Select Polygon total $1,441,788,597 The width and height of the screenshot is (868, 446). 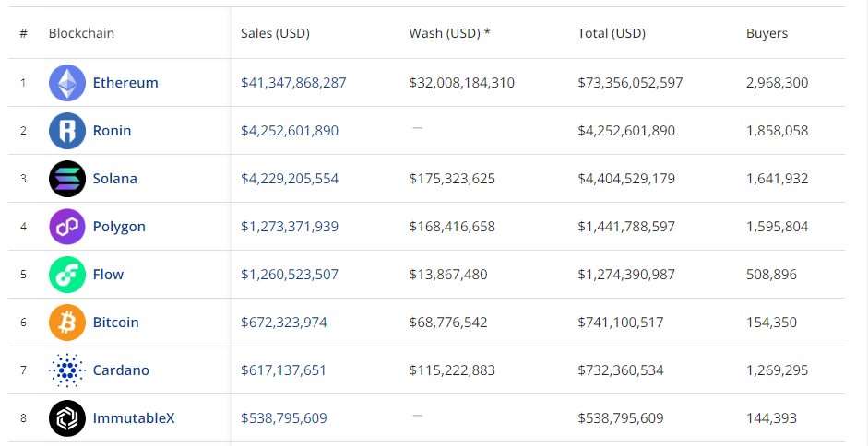[x=626, y=227]
